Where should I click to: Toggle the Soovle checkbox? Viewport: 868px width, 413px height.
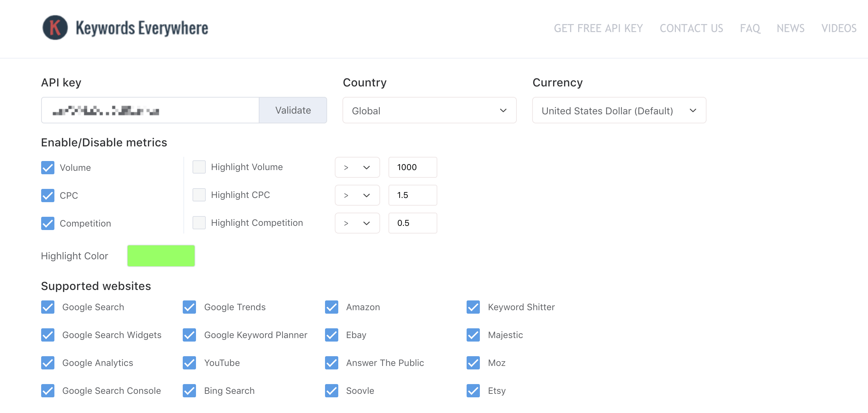coord(332,391)
